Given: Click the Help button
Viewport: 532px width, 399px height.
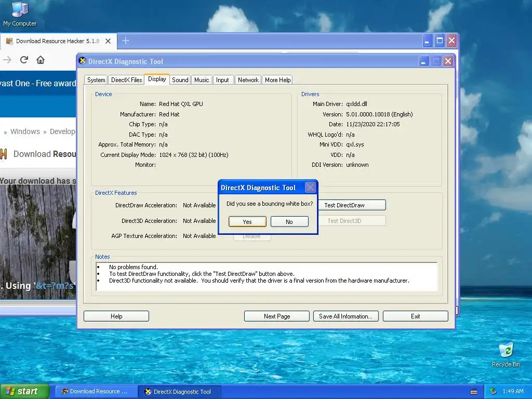Looking at the screenshot, I should pyautogui.click(x=116, y=316).
